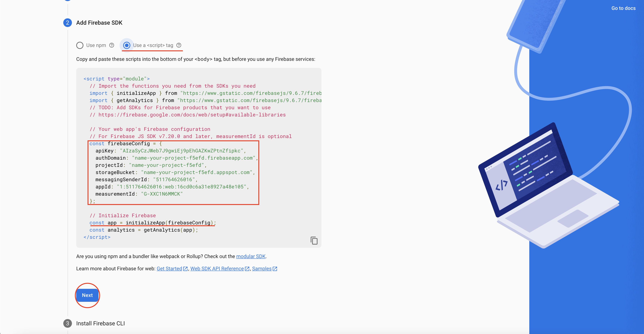Click the setup#available-libraries URL comment

click(x=188, y=115)
